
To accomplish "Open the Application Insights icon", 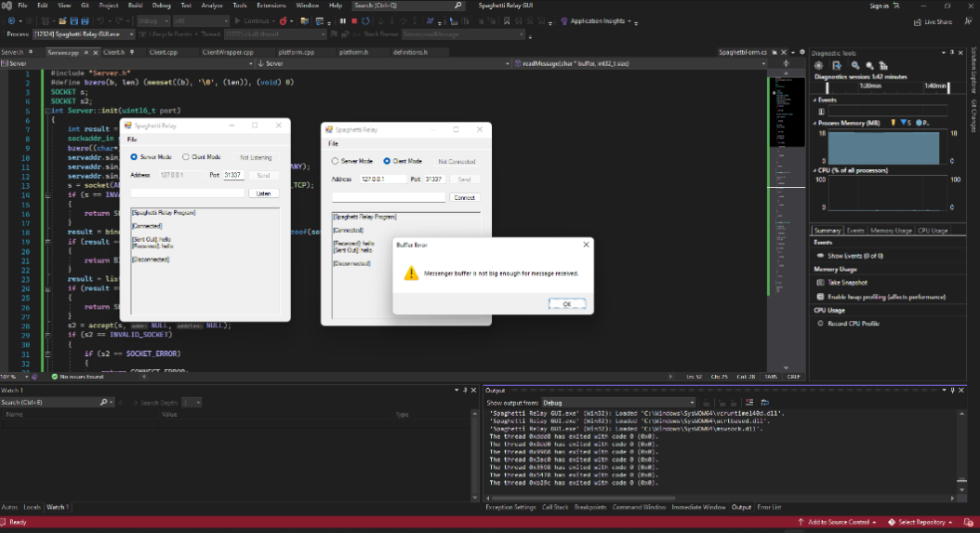I will [564, 20].
